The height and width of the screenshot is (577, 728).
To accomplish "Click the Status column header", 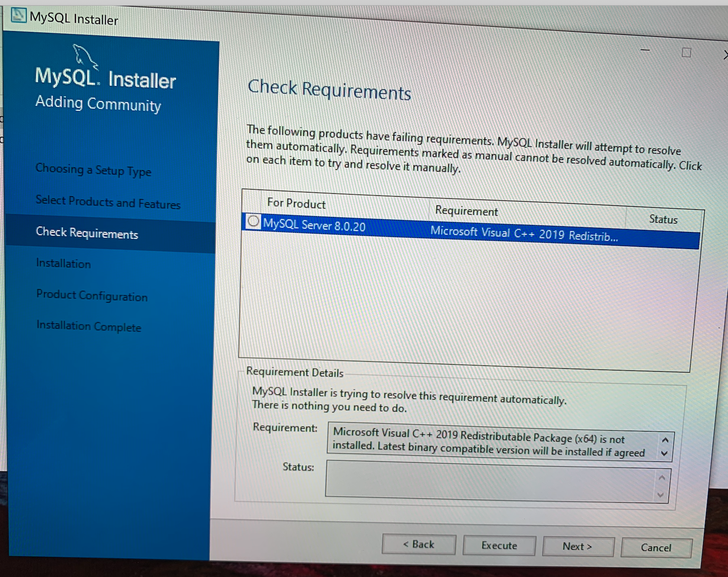I will click(664, 219).
